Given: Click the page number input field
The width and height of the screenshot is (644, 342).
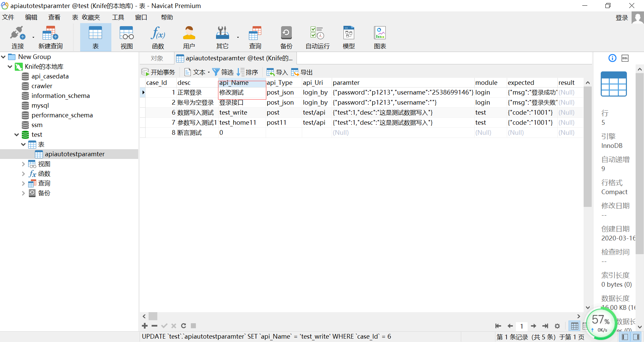Looking at the screenshot, I should pyautogui.click(x=522, y=326).
